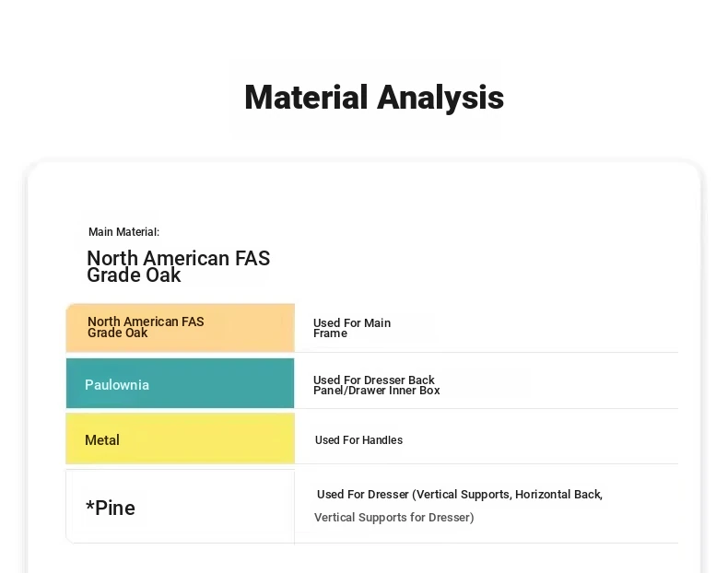Image resolution: width=728 pixels, height=573 pixels.
Task: Click the Used For Handles text
Action: (358, 439)
